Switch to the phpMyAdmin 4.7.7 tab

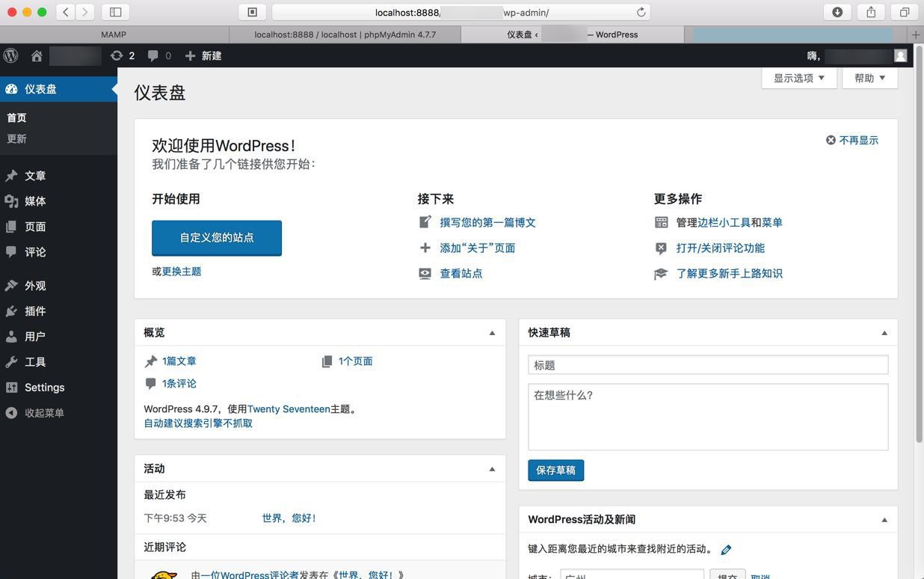(x=345, y=34)
